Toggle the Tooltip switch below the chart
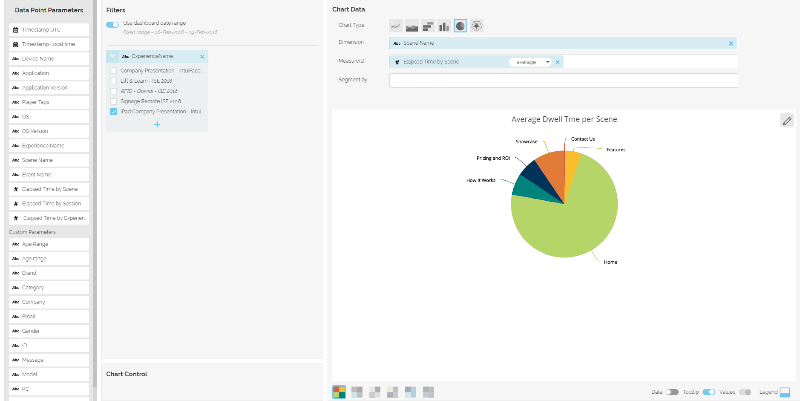 click(709, 392)
